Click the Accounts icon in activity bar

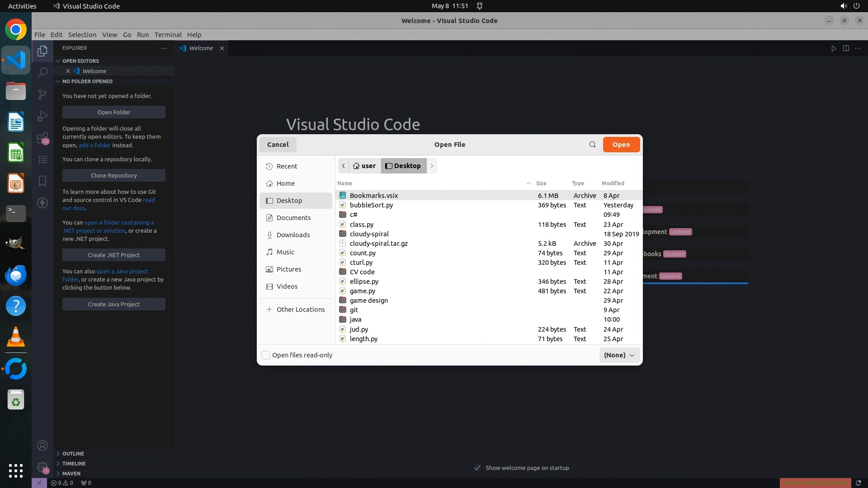tap(42, 446)
